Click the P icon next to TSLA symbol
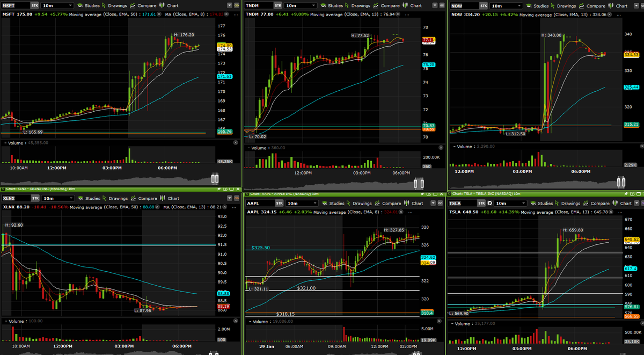 click(x=489, y=204)
